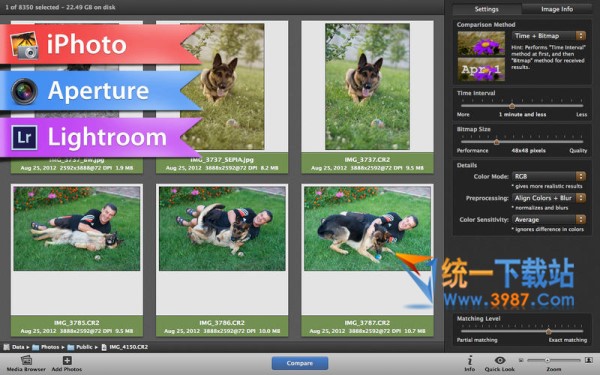Open the Info icon in toolbar
The width and height of the screenshot is (600, 375).
470,360
